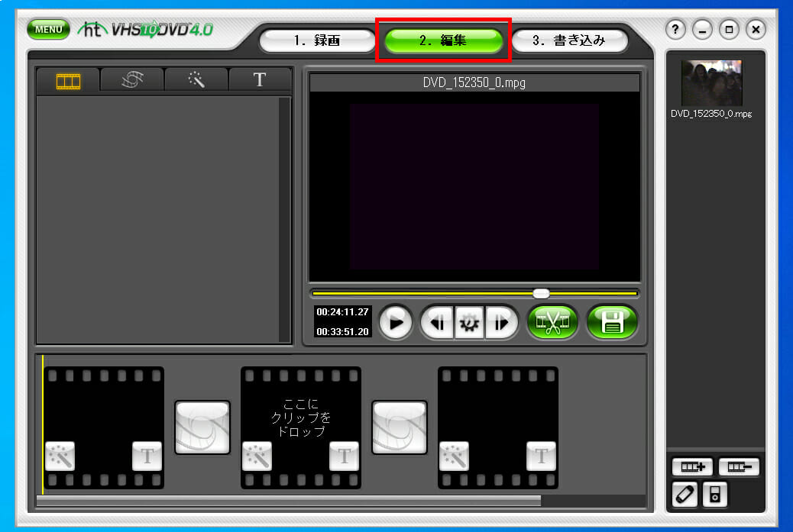Step forward one frame in the video
Image resolution: width=793 pixels, height=532 pixels.
[x=500, y=323]
